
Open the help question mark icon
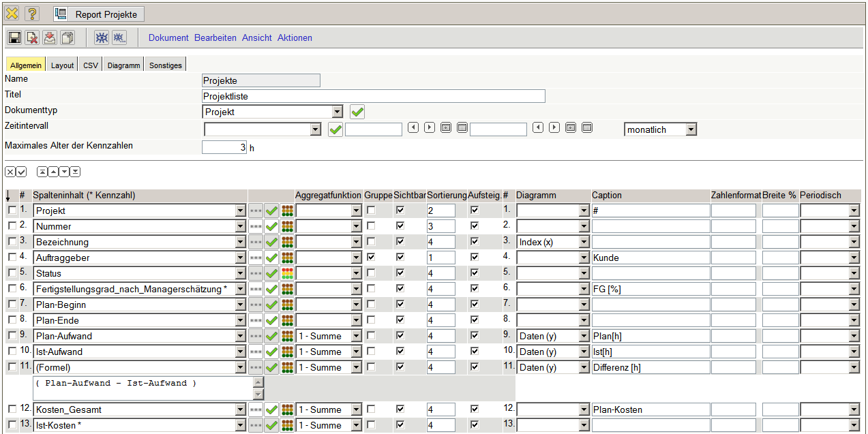[x=32, y=14]
